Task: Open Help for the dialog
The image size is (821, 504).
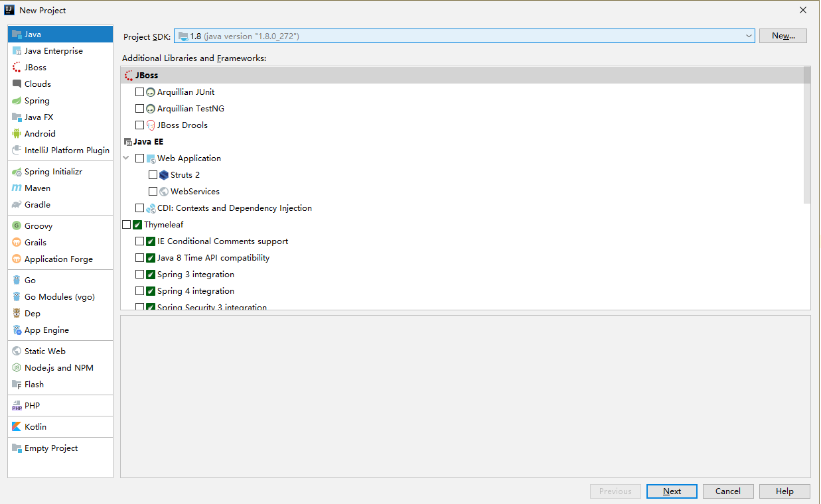Action: pyautogui.click(x=784, y=491)
